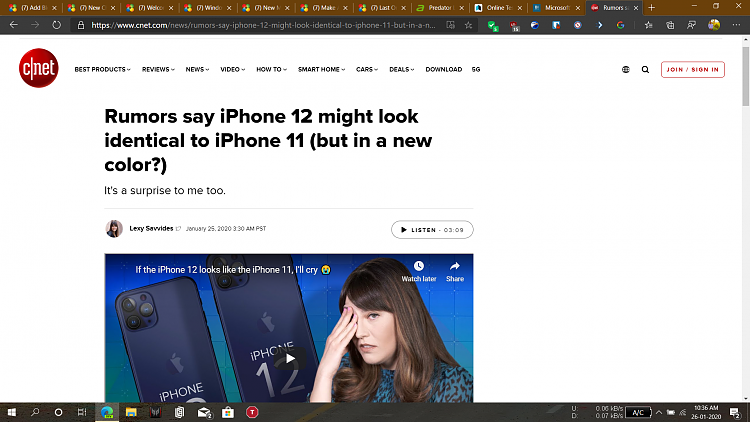Switch to the Microsoft tab
This screenshot has width=750, height=422.
pos(556,8)
